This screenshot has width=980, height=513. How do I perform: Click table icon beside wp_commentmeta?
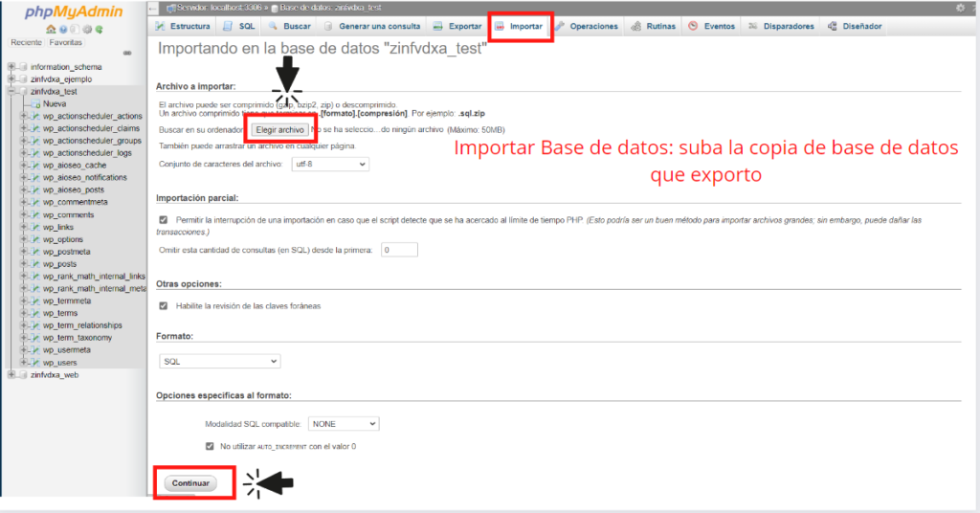coord(35,203)
